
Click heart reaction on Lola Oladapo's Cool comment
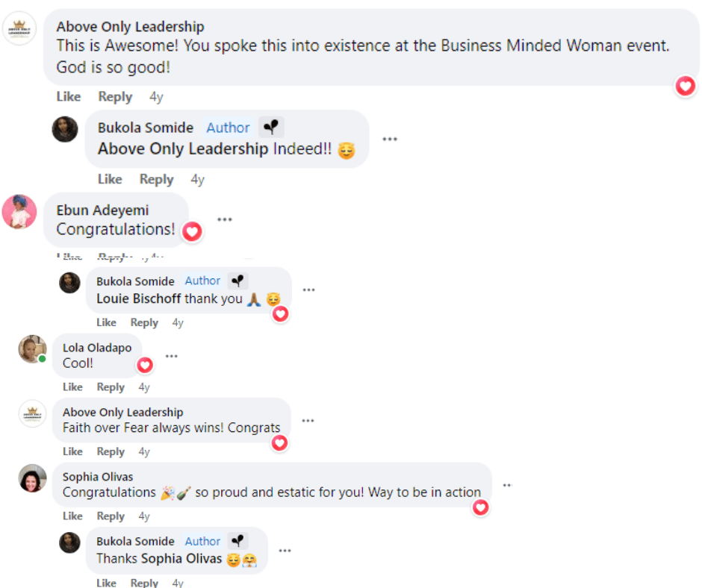click(145, 365)
